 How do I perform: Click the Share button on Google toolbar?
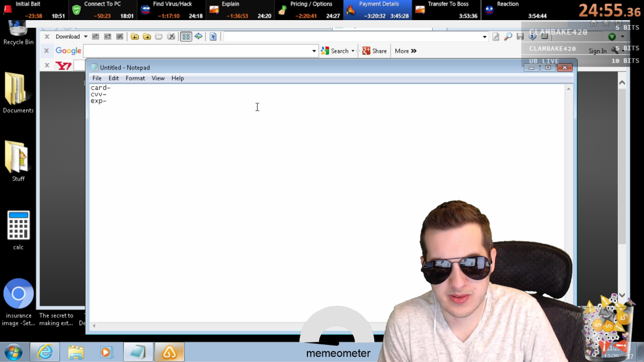[374, 51]
